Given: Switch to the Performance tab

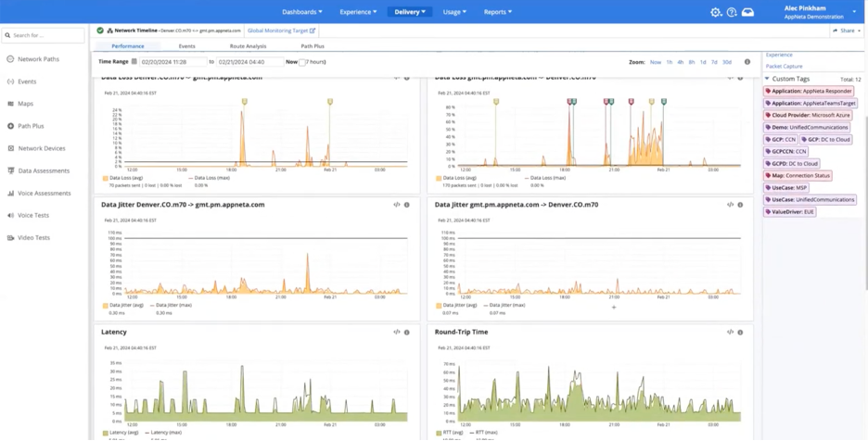Looking at the screenshot, I should click(128, 46).
